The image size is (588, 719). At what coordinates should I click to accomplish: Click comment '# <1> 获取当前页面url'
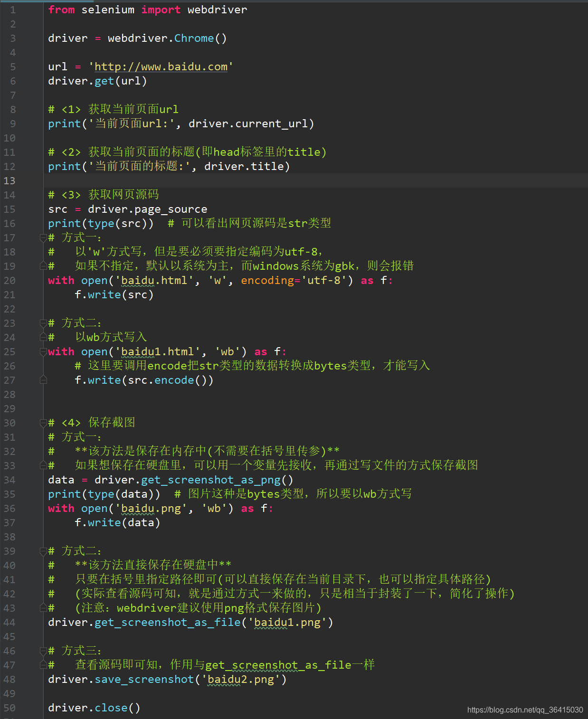(114, 109)
